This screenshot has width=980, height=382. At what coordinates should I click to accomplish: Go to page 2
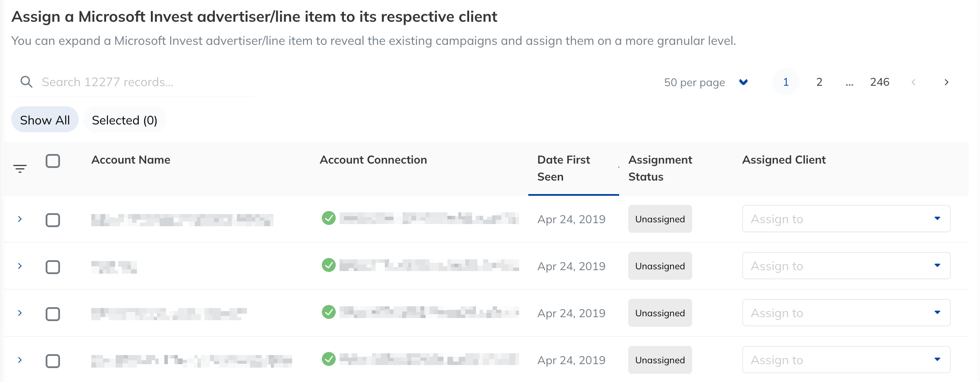pyautogui.click(x=819, y=82)
